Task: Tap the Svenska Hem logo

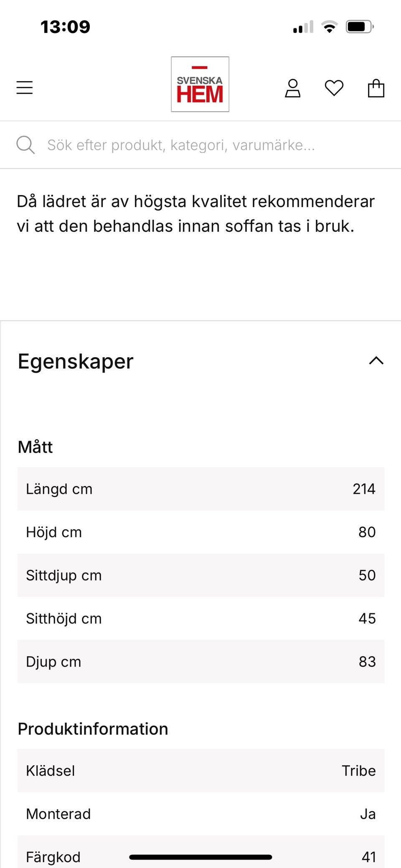Action: 200,84
